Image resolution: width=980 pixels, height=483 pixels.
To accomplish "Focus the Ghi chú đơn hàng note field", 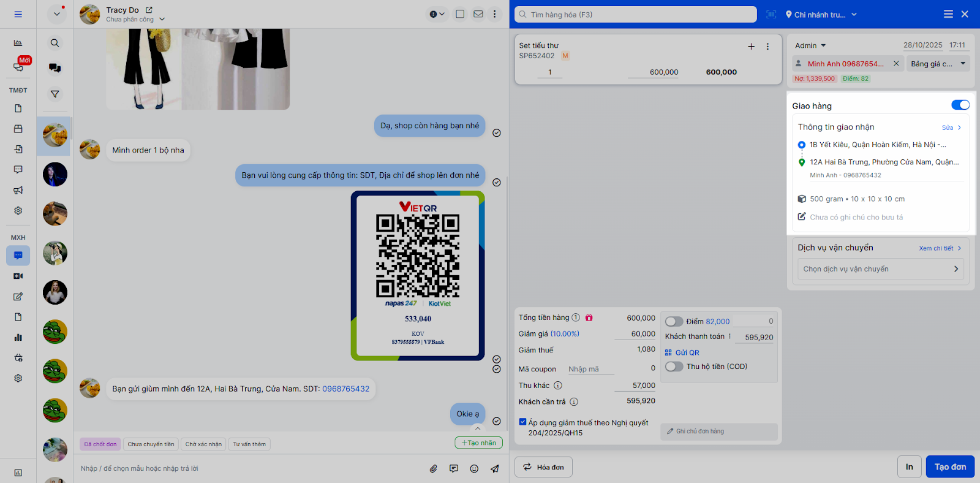I will 719,432.
